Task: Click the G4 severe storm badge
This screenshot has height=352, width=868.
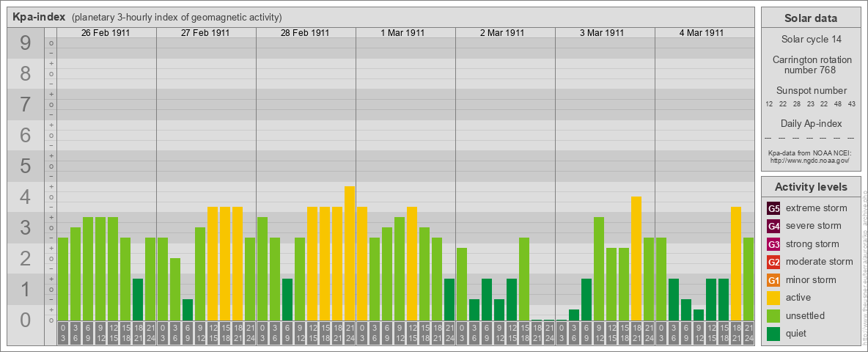Action: pos(773,226)
